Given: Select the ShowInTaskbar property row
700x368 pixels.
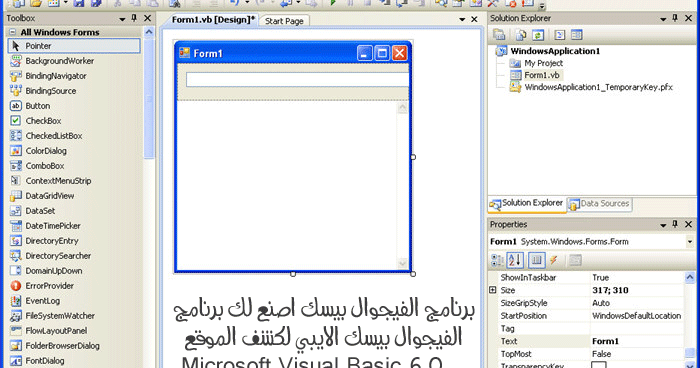Looking at the screenshot, I should (x=586, y=277).
